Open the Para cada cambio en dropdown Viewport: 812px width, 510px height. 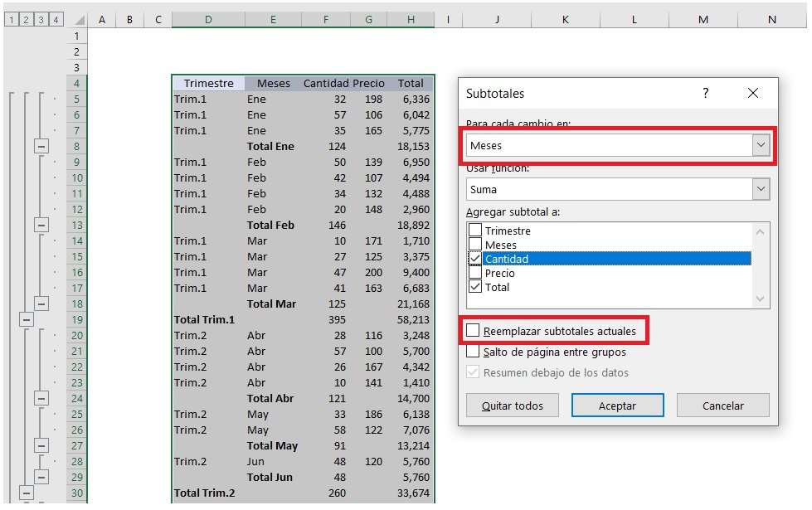pyautogui.click(x=761, y=145)
